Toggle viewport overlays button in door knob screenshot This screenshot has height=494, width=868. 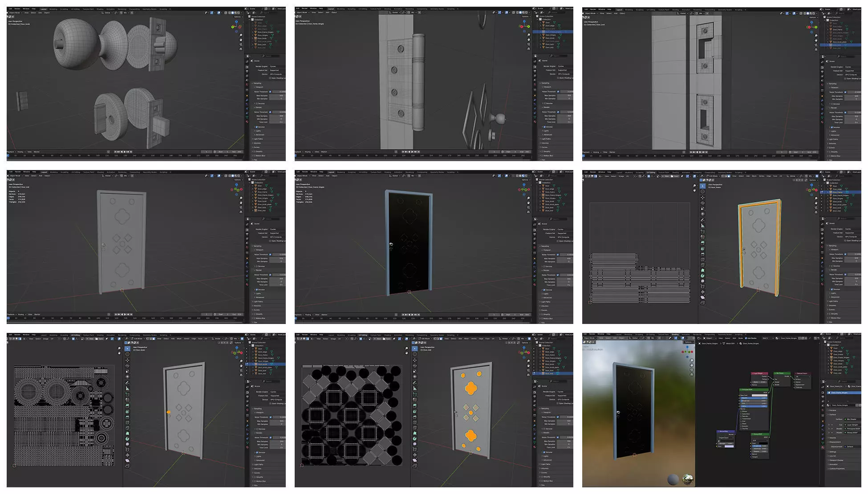[219, 13]
